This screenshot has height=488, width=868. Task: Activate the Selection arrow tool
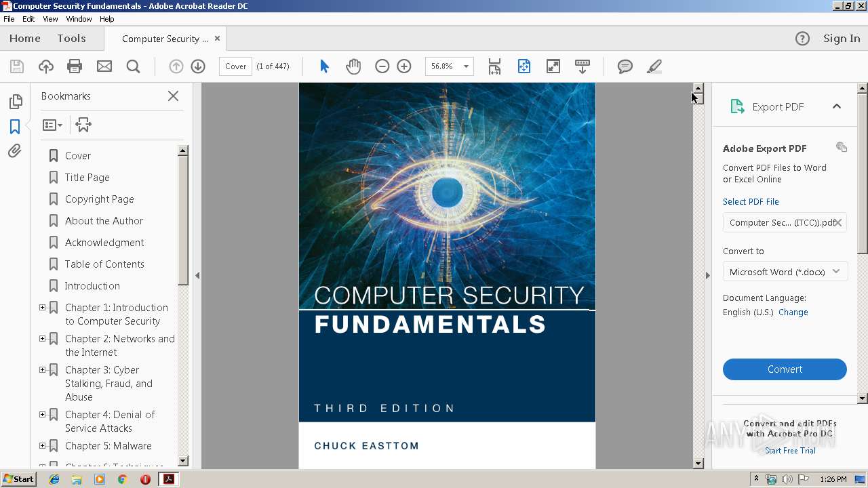coord(324,66)
